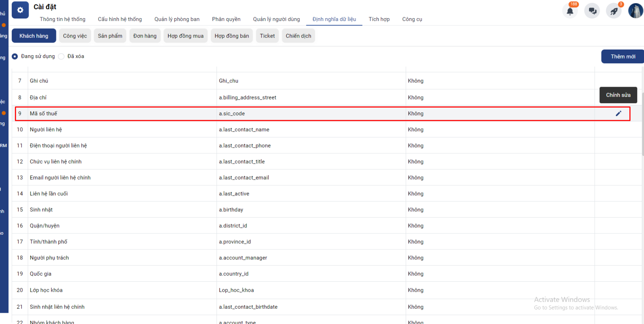Select the Công việc category tab
The image size is (644, 324).
click(x=75, y=36)
